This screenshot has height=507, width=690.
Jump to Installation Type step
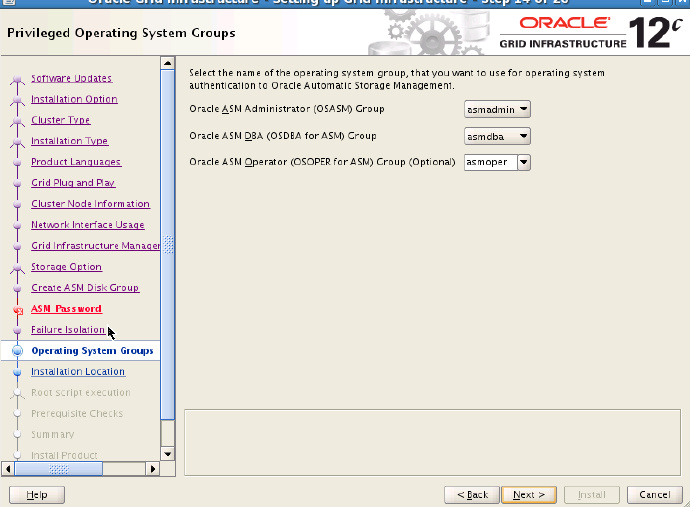[70, 141]
